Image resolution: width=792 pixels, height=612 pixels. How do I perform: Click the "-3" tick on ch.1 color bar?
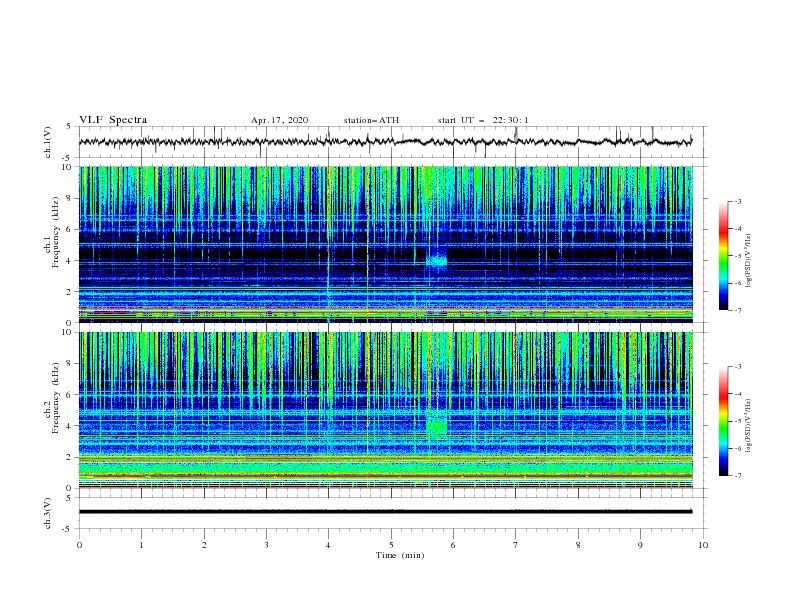click(x=738, y=201)
